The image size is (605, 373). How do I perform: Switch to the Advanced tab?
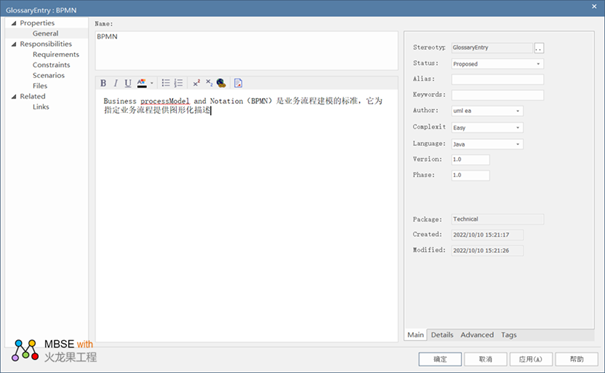point(477,335)
